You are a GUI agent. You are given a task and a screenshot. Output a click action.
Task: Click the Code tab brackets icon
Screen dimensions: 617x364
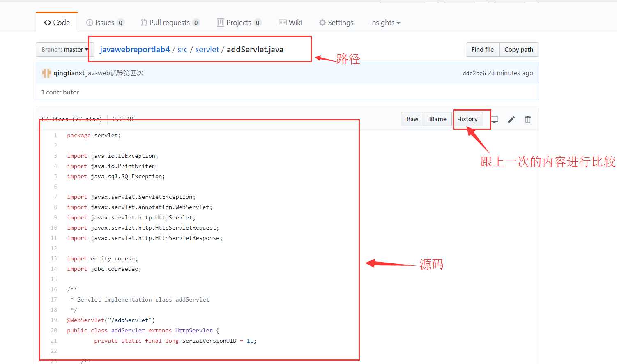click(x=48, y=23)
